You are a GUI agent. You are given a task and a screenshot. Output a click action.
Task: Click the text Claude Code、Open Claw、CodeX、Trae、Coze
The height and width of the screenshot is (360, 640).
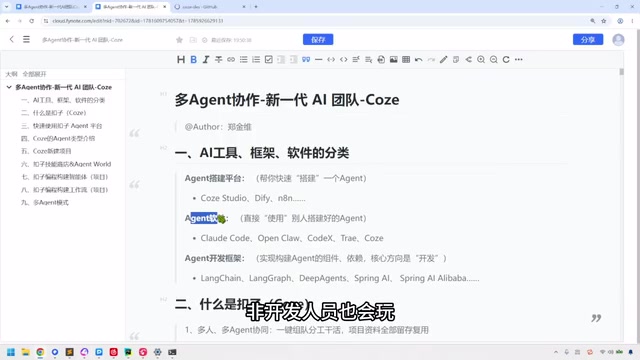pyautogui.click(x=292, y=238)
